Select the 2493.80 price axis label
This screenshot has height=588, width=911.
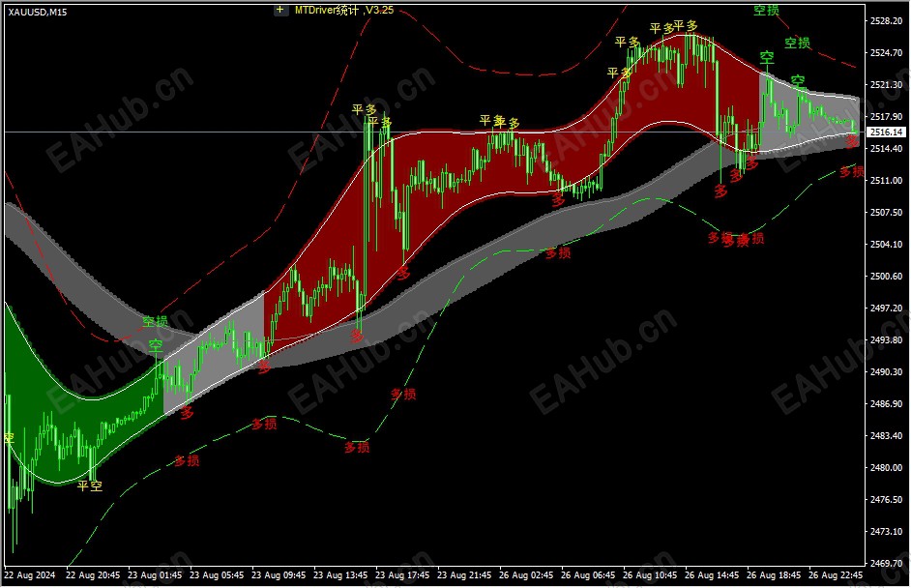[886, 339]
